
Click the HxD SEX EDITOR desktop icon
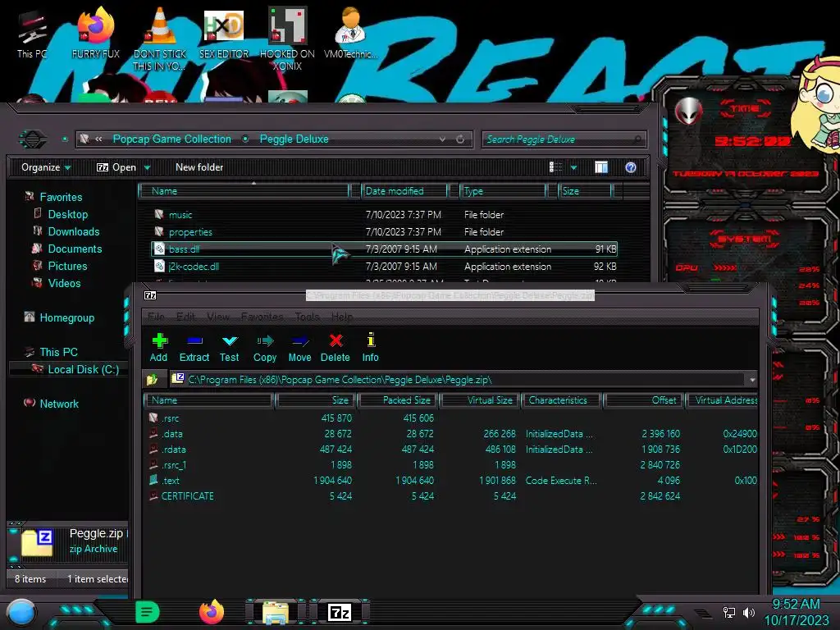click(224, 34)
